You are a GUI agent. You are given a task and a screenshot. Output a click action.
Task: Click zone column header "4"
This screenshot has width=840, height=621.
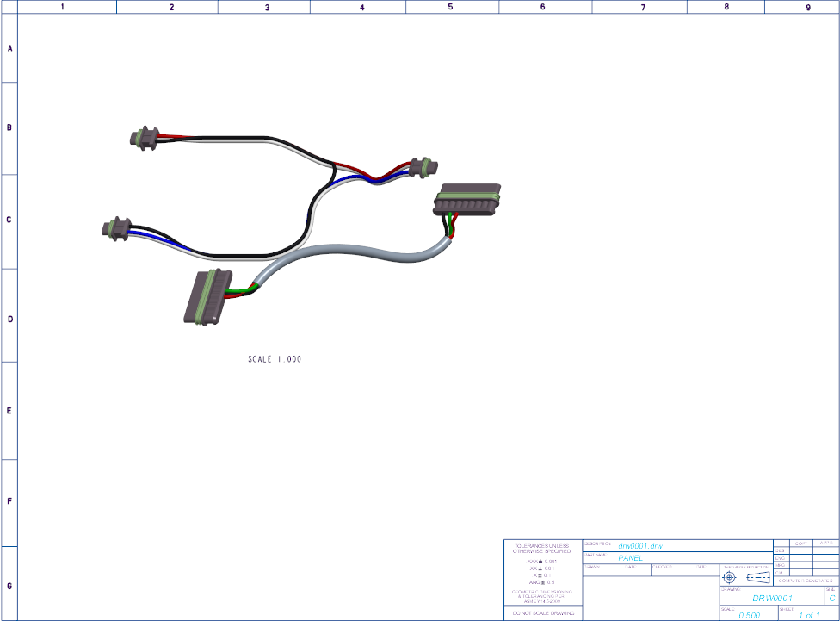[x=362, y=8]
